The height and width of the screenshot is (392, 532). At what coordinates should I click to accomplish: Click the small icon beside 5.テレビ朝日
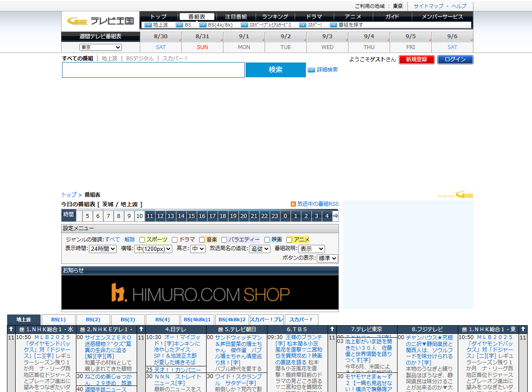220,329
